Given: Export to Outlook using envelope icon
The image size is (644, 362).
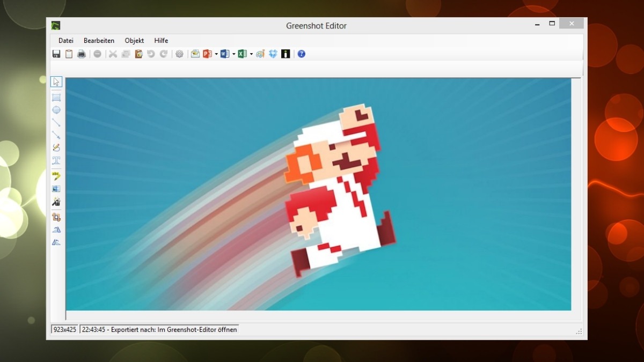Looking at the screenshot, I should [195, 54].
